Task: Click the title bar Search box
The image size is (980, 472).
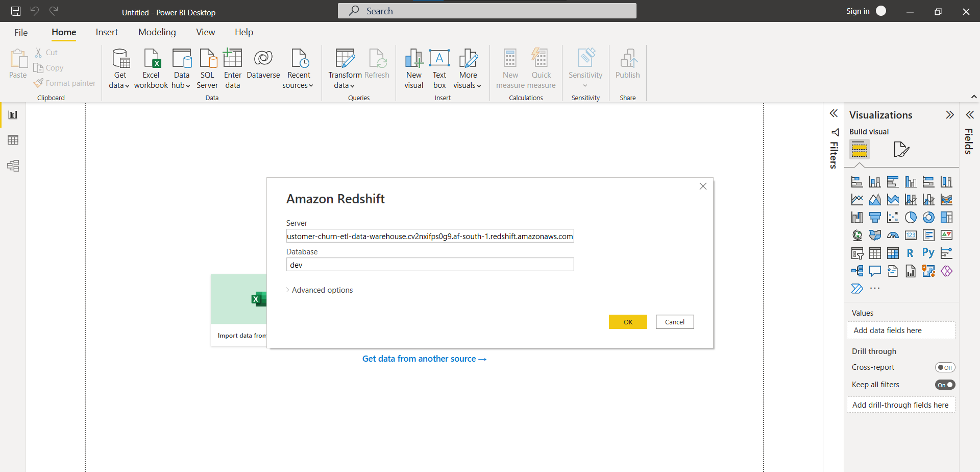Action: 487,11
